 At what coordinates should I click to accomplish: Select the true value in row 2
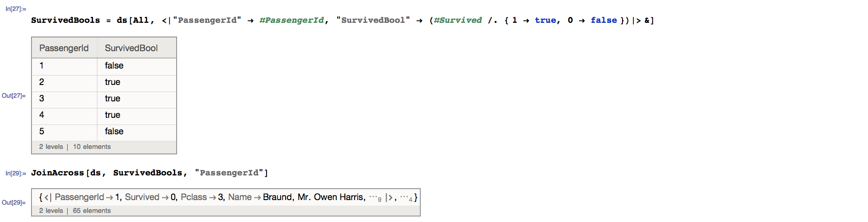click(x=113, y=82)
